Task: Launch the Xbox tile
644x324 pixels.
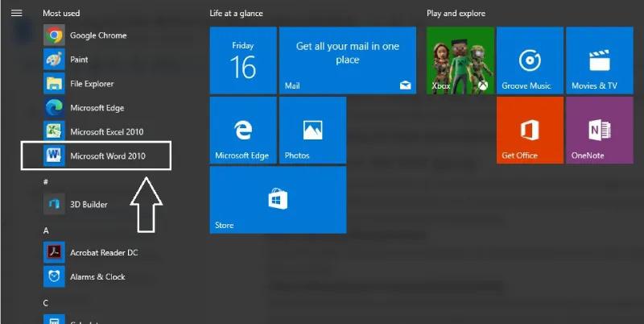Action: [460, 60]
